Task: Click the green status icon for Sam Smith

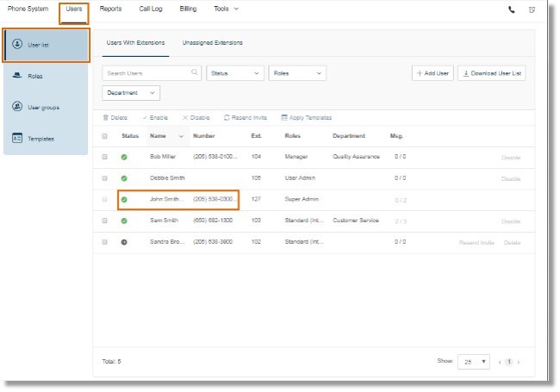Action: pos(124,221)
